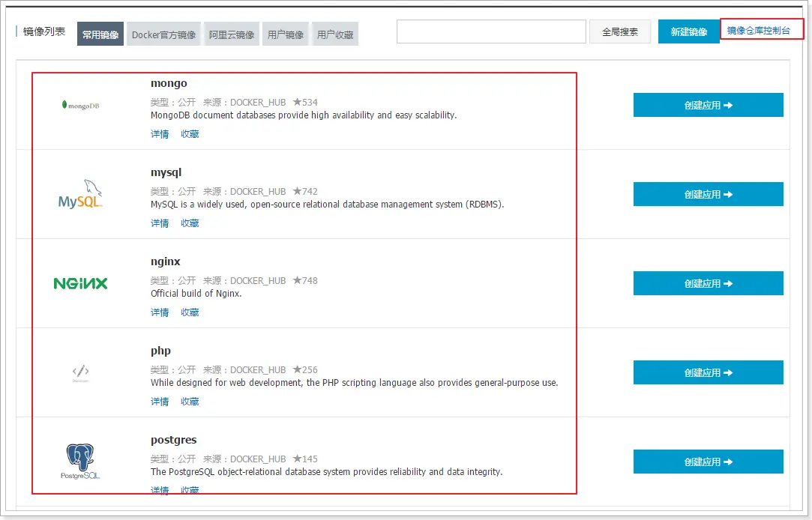Screen dimensions: 812x520
Task: Click the php image title
Action: click(x=160, y=351)
